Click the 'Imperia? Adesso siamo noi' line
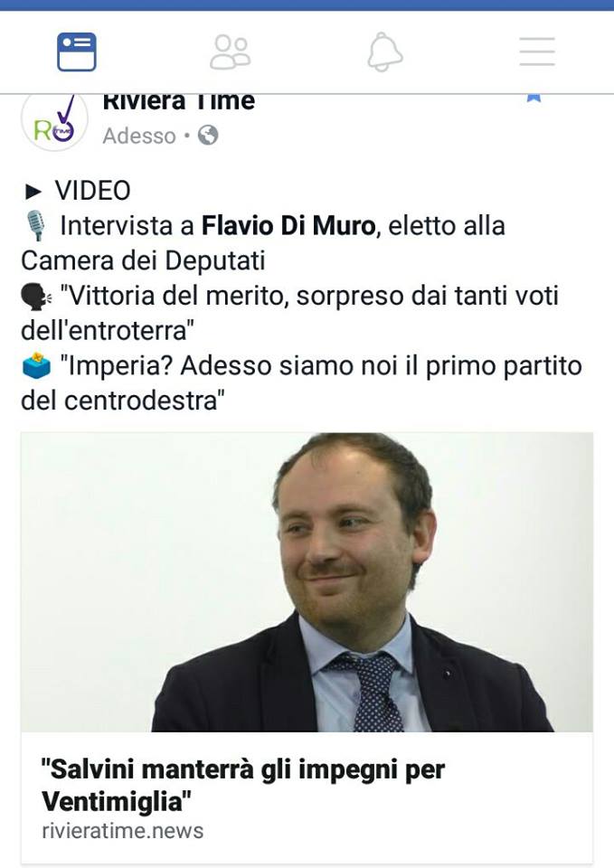The height and width of the screenshot is (868, 614). tap(302, 383)
